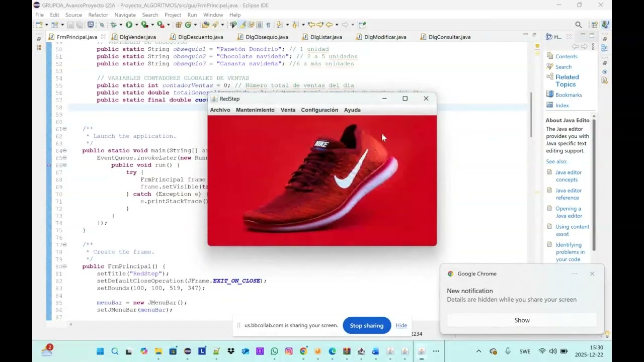
Task: Click the Run green play toolbar icon
Action: [x=129, y=25]
